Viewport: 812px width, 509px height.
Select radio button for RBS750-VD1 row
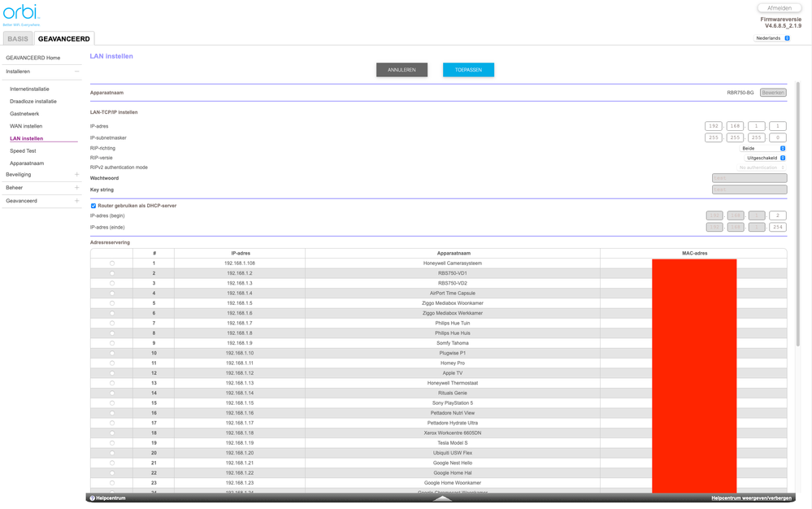[112, 273]
